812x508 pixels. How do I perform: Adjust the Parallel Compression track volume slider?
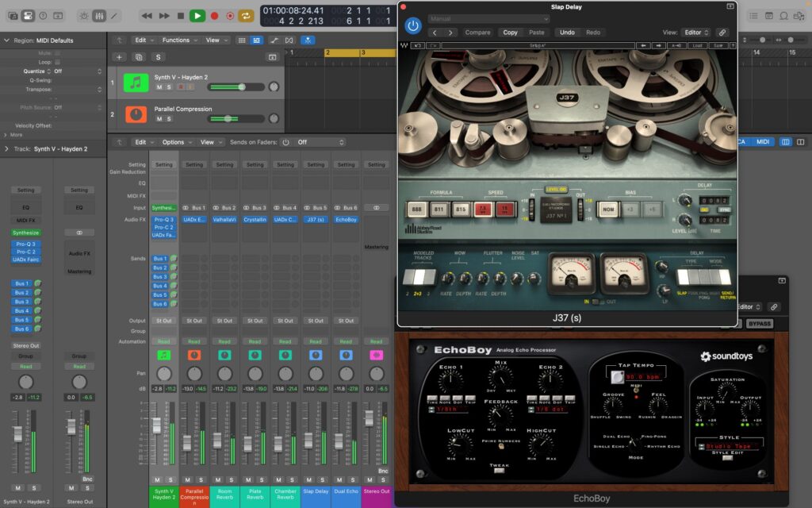point(228,118)
